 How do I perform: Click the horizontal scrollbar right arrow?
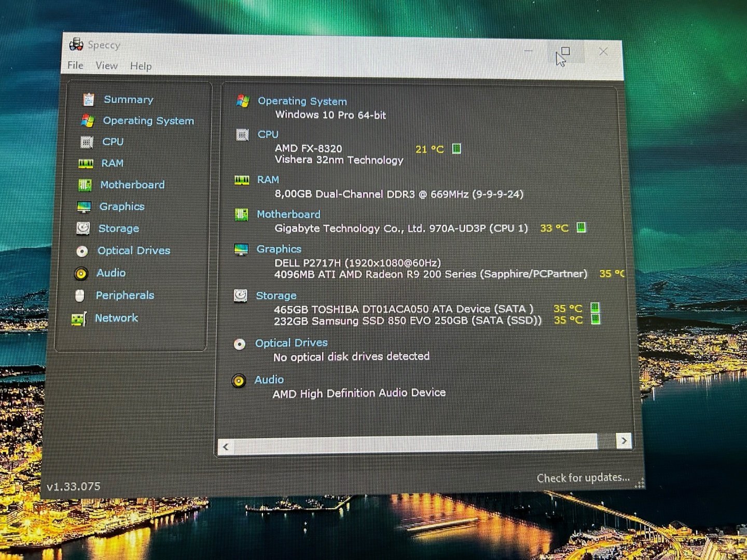pyautogui.click(x=624, y=441)
